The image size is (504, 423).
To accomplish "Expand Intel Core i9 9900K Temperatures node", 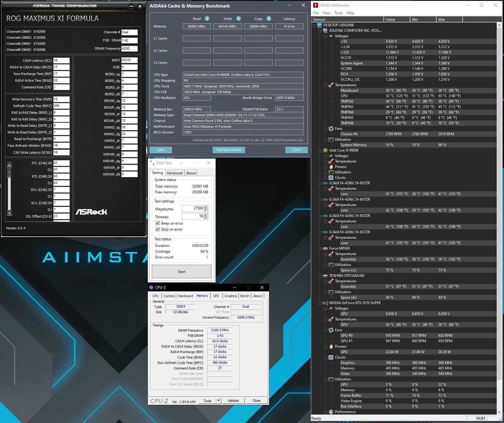I will pos(326,162).
